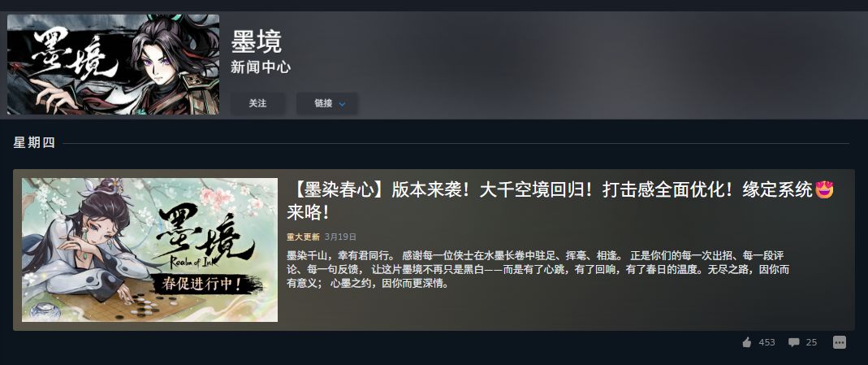Screen dimensions: 868x365
Task: Open the Realm of Ink news thumbnail
Action: [x=149, y=250]
